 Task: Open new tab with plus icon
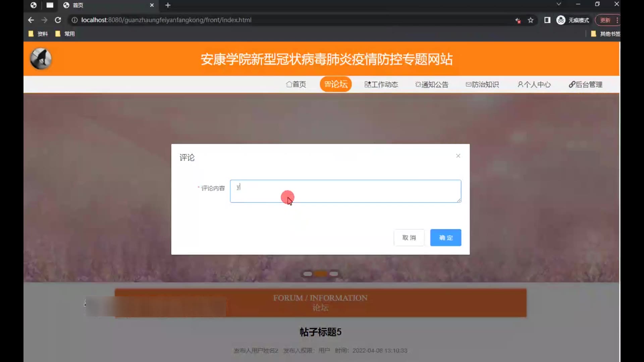click(x=168, y=5)
